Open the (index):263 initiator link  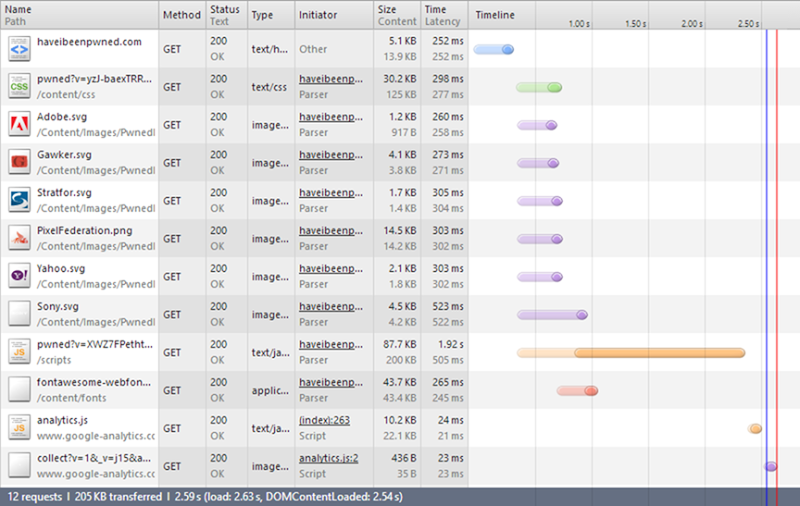pos(324,420)
